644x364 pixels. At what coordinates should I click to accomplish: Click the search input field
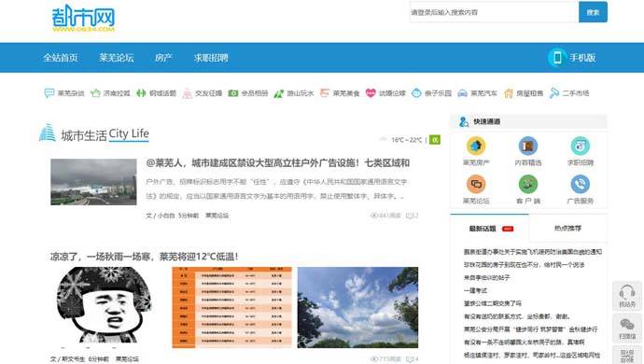[x=494, y=12]
